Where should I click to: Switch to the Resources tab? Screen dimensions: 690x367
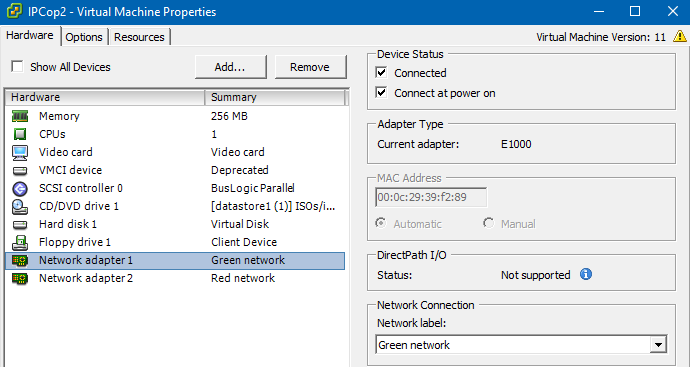[139, 37]
